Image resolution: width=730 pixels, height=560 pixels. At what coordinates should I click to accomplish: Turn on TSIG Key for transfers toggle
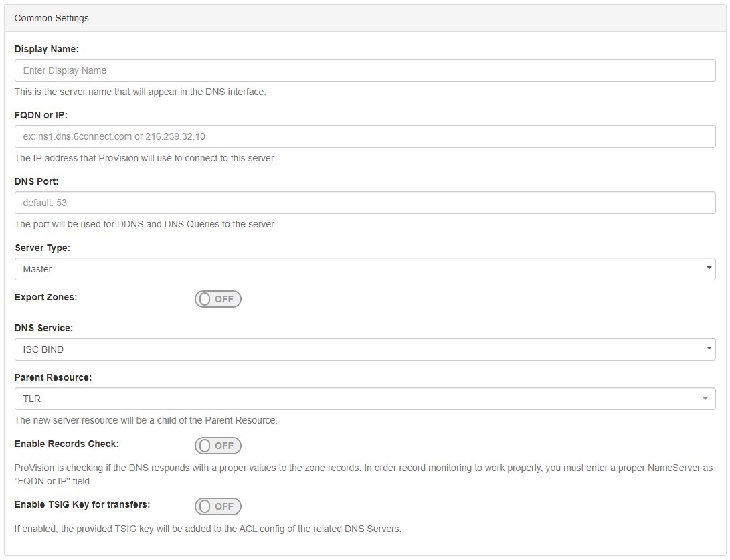[x=217, y=506]
